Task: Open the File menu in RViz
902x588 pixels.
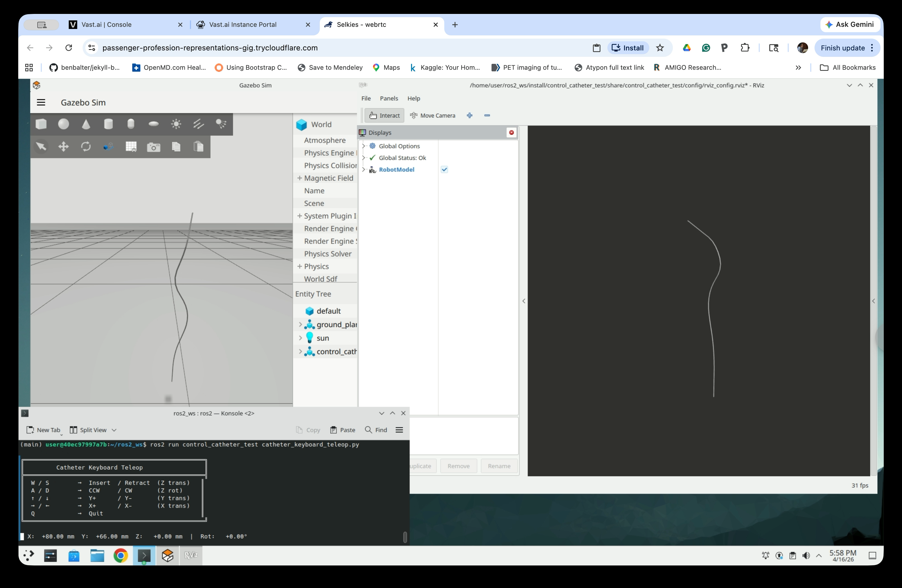Action: click(366, 98)
